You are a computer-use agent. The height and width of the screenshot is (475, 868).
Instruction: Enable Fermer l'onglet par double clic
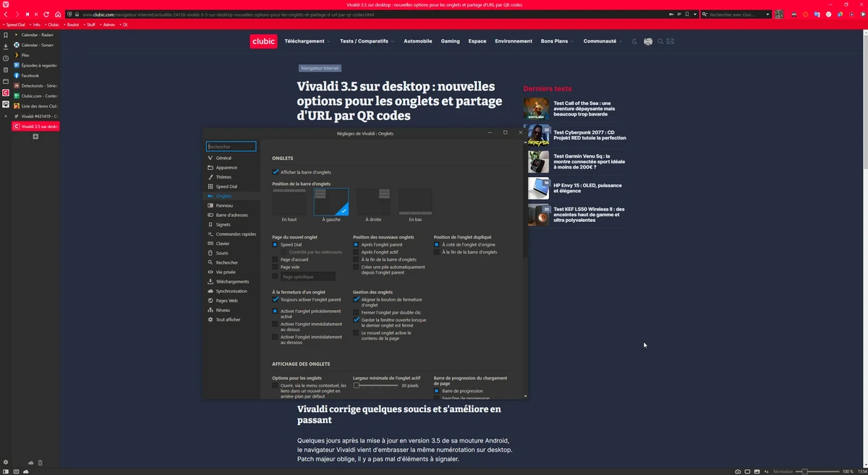pos(356,312)
